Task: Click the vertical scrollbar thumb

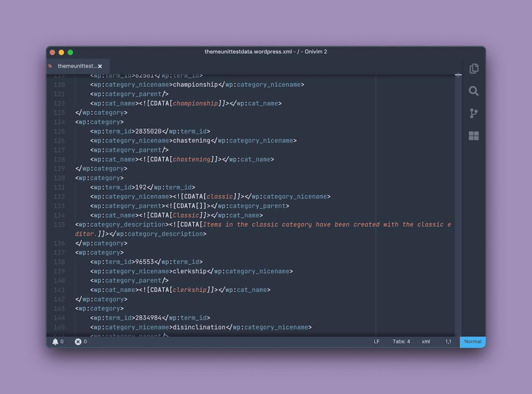Action: (x=458, y=75)
